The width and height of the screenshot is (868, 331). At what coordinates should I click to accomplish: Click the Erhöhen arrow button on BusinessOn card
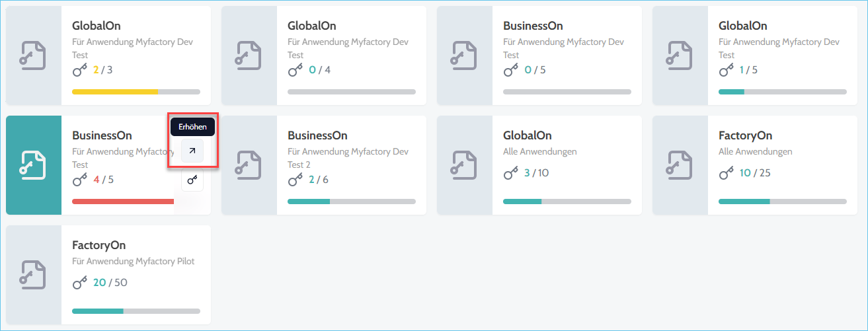point(192,151)
